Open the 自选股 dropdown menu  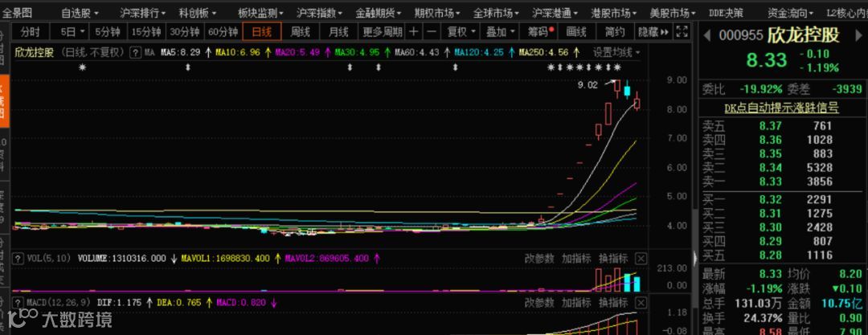(x=80, y=12)
